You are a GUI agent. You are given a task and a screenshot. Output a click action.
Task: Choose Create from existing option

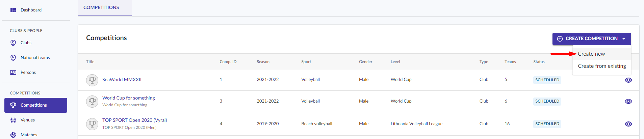(x=602, y=66)
